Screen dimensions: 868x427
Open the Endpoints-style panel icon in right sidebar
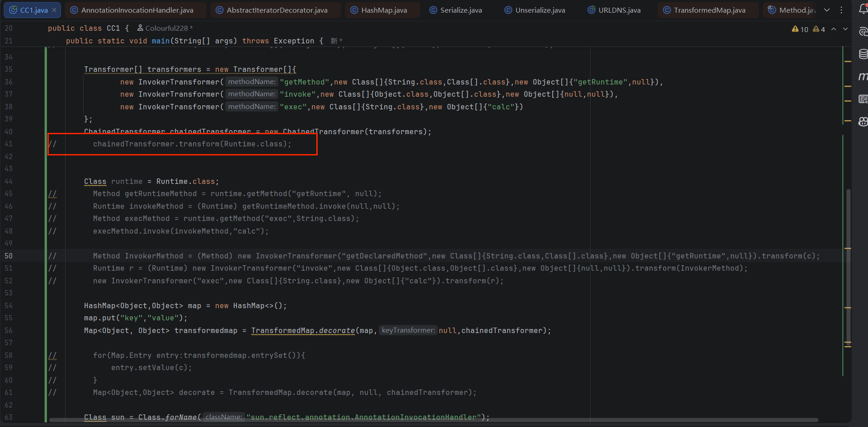point(863,99)
